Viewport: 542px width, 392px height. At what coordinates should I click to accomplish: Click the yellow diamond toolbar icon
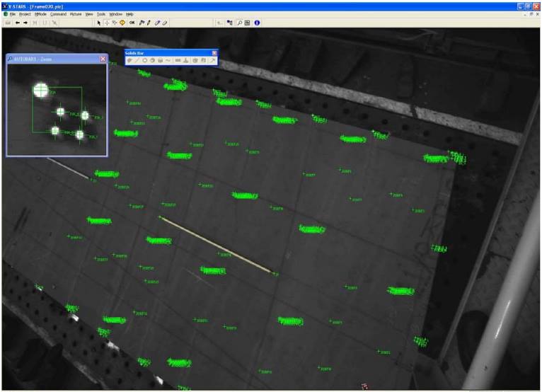click(x=122, y=23)
